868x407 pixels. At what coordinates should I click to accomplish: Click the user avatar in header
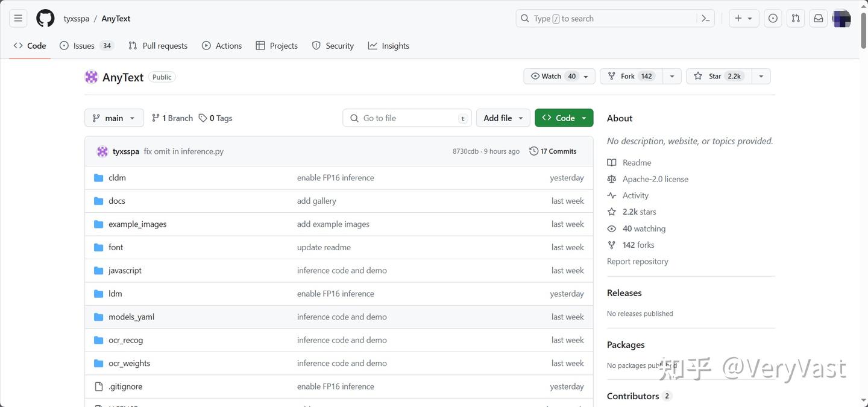841,19
